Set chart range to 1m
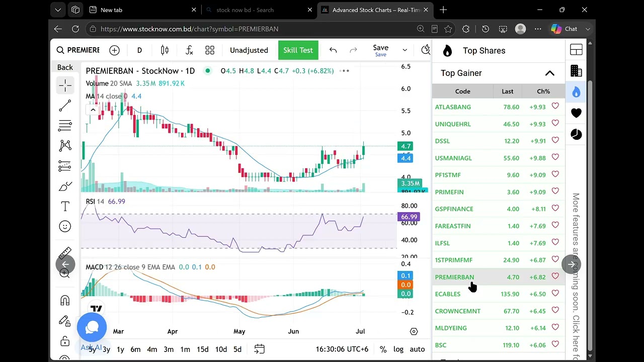The height and width of the screenshot is (362, 644). pos(185,349)
